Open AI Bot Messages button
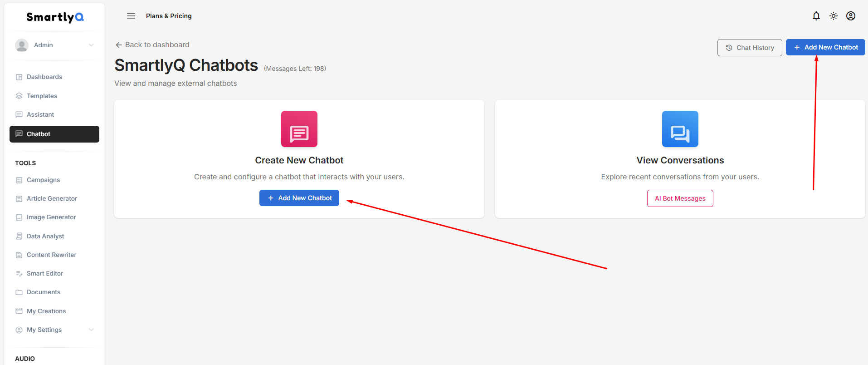The height and width of the screenshot is (365, 868). tap(680, 198)
